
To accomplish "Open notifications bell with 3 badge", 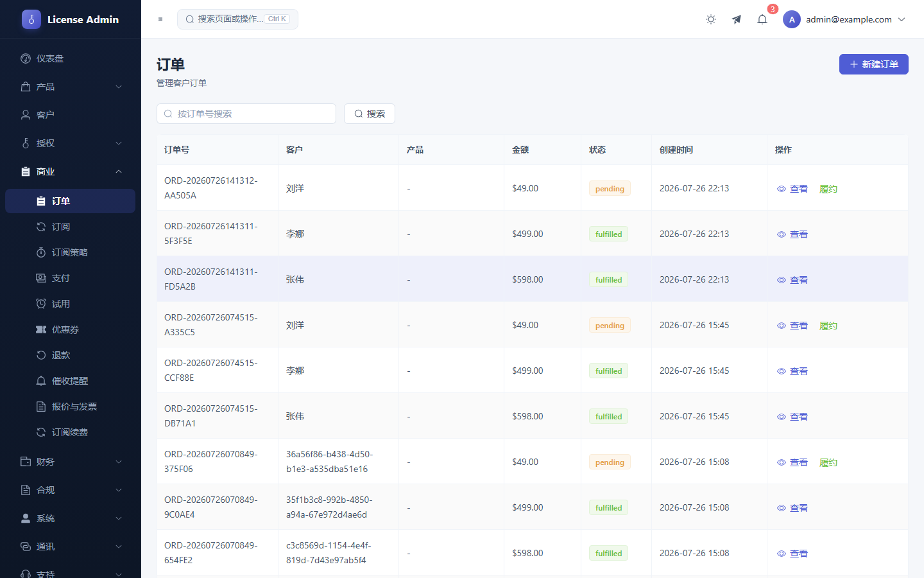I will tap(762, 19).
